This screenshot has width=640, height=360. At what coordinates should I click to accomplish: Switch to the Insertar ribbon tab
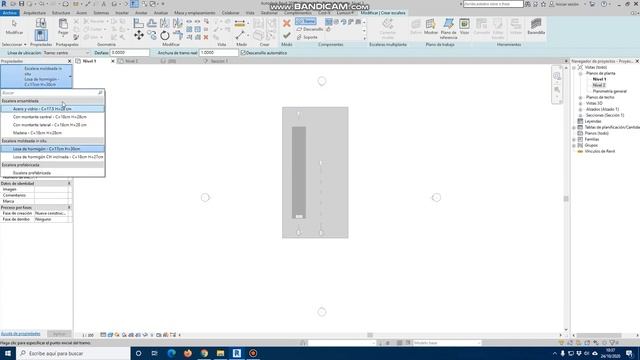(122, 13)
